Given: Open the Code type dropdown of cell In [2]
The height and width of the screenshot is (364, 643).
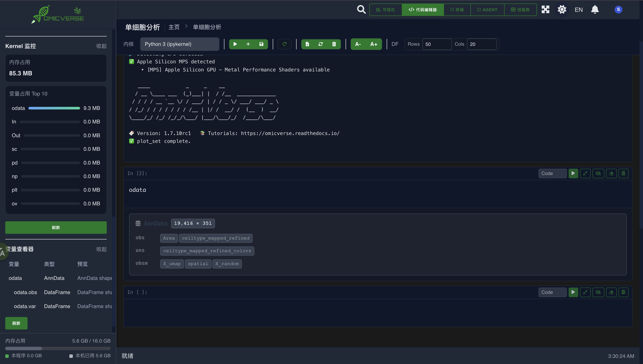Looking at the screenshot, I should pyautogui.click(x=552, y=173).
